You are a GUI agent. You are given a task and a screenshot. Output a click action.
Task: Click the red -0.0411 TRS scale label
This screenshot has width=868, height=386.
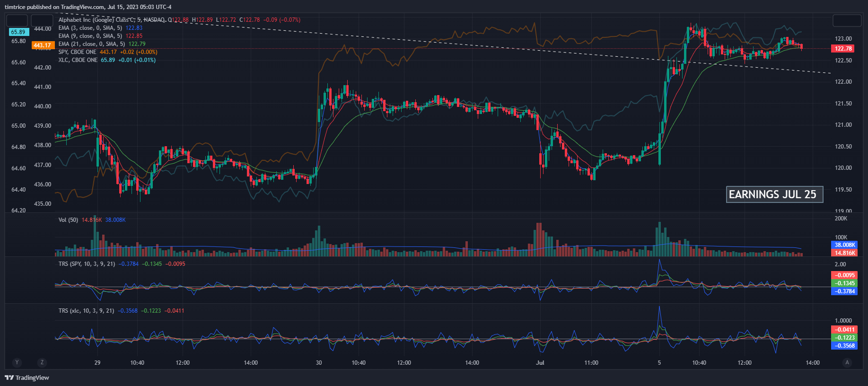[844, 330]
